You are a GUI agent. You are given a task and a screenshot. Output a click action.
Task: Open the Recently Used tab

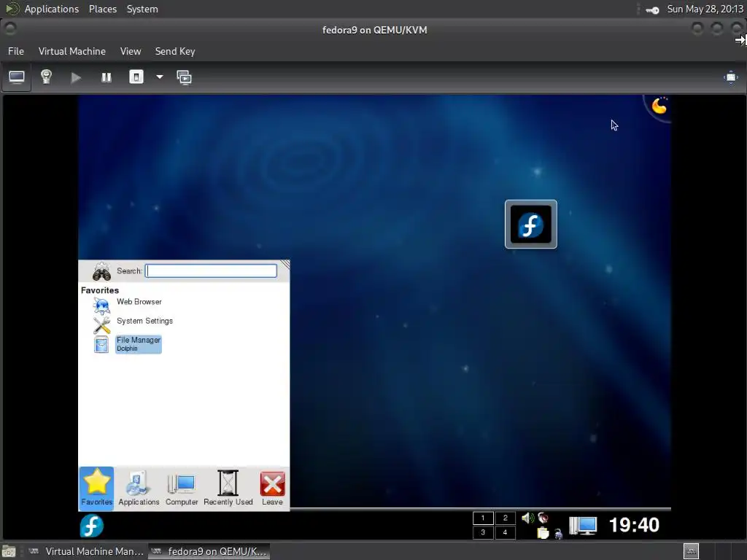pos(228,488)
